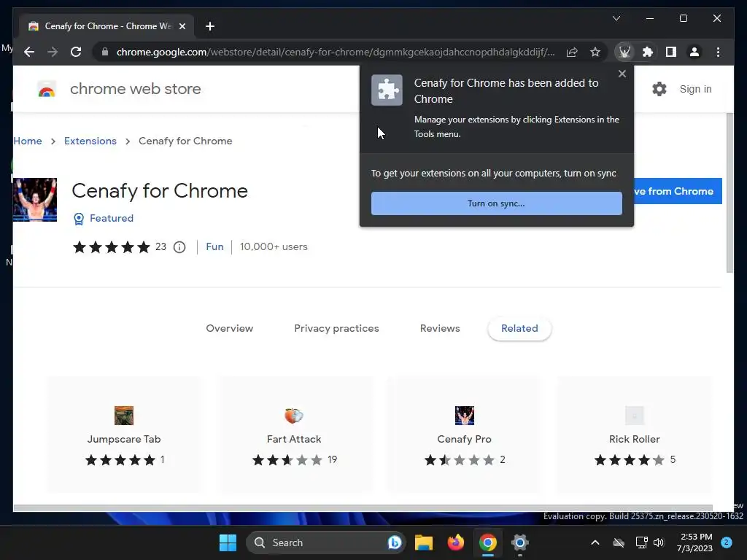The image size is (747, 560).
Task: Dismiss the extension added popup
Action: (622, 74)
